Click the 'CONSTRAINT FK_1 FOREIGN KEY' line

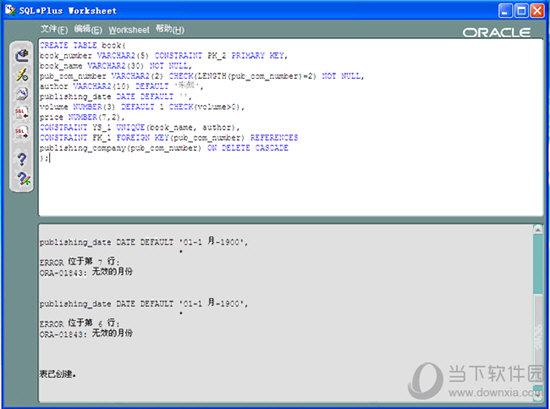point(169,138)
